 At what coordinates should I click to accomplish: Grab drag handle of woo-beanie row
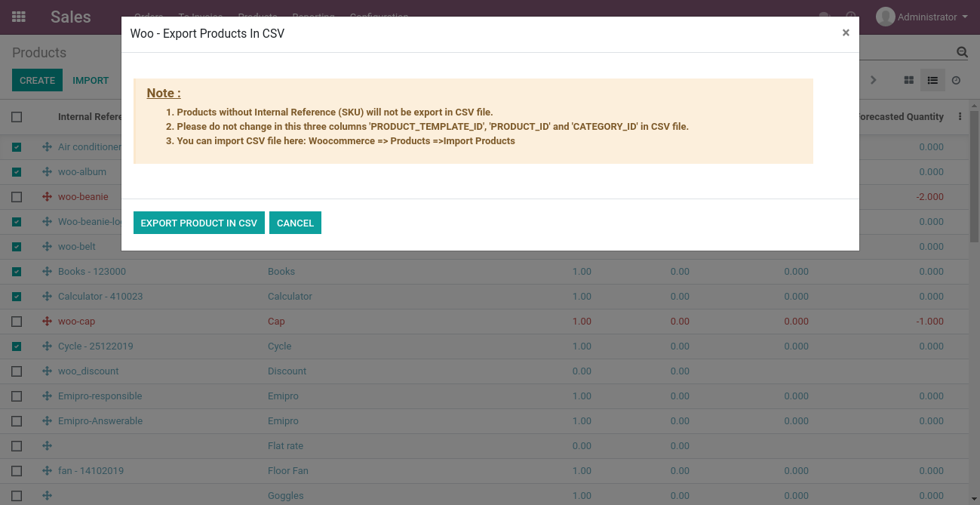tap(47, 197)
